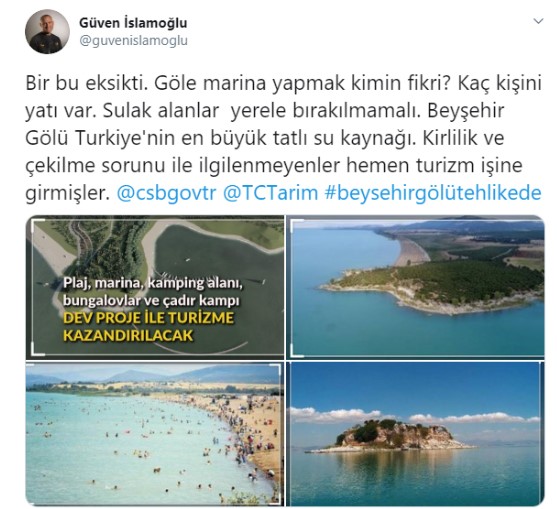This screenshot has width=557, height=509.
Task: Visit the @TCTarim mention
Action: coord(271,193)
